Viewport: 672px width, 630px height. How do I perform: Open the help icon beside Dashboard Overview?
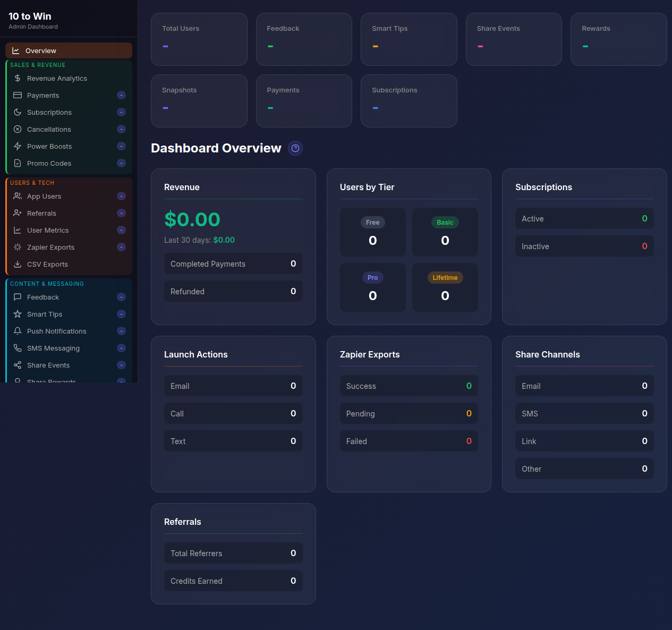coord(295,148)
